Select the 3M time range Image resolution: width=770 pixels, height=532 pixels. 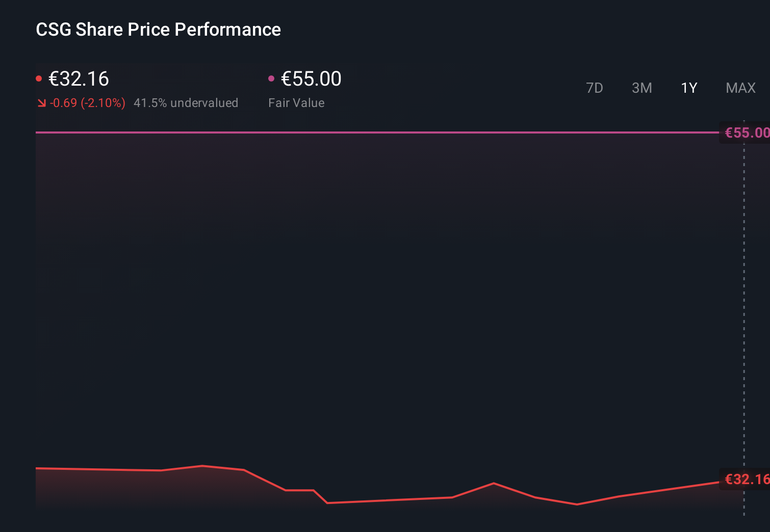tap(641, 88)
